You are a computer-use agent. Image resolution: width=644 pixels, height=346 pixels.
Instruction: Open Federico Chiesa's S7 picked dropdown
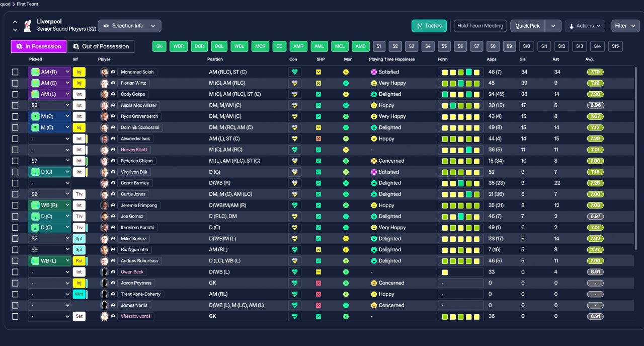[x=49, y=161]
